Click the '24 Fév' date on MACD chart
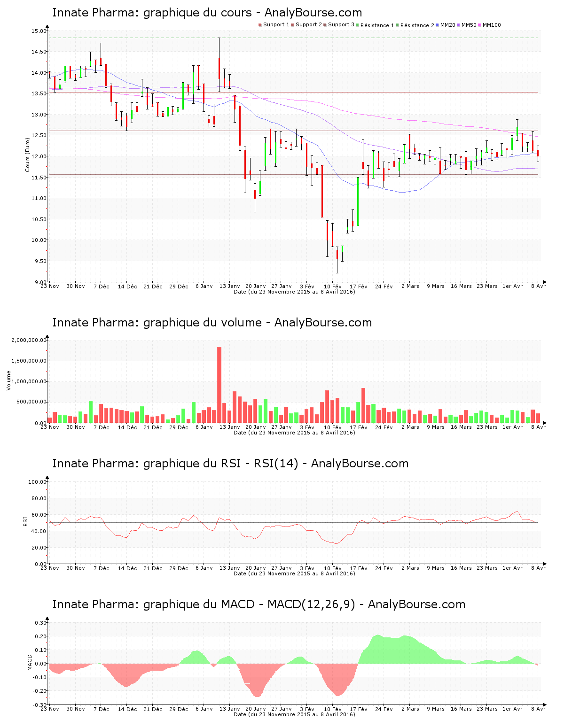This screenshot has width=564, height=728. pyautogui.click(x=384, y=709)
